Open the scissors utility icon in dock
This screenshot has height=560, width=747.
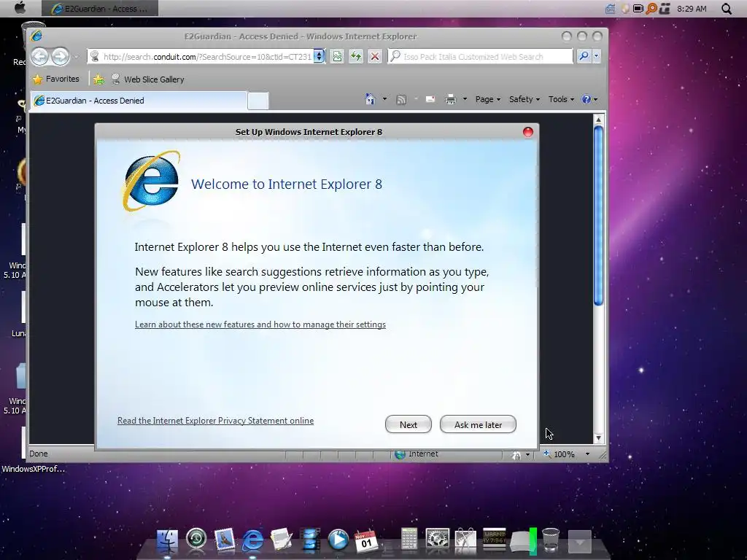tap(465, 540)
